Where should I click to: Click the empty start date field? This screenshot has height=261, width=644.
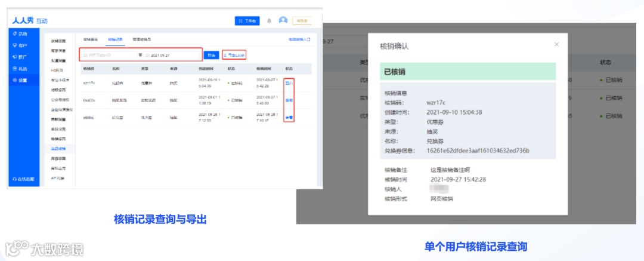pos(109,55)
